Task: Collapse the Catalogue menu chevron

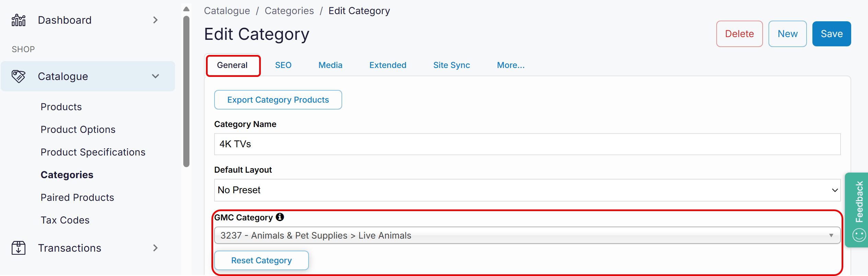Action: 155,76
